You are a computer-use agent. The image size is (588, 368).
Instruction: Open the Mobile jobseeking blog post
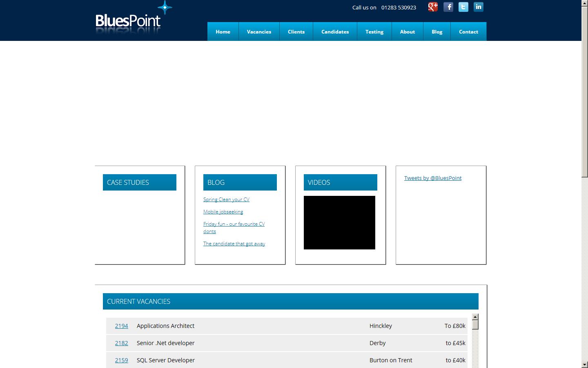click(x=223, y=212)
